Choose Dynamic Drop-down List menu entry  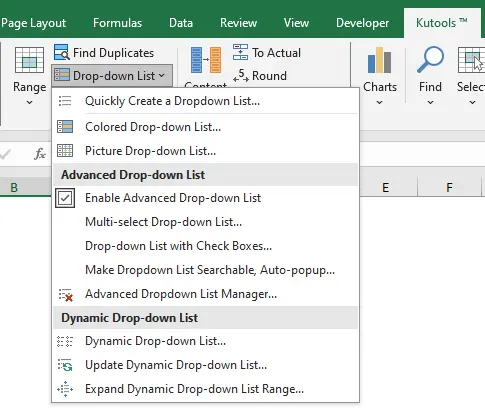click(x=206, y=341)
